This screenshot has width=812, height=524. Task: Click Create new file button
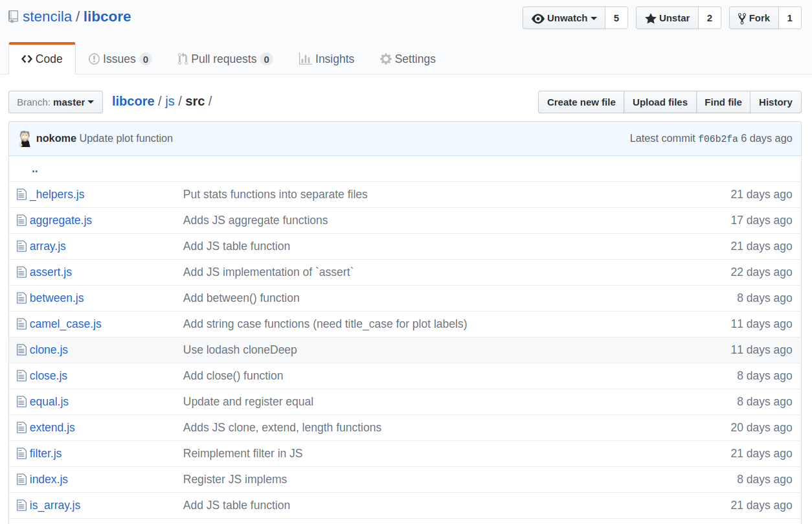click(x=581, y=102)
